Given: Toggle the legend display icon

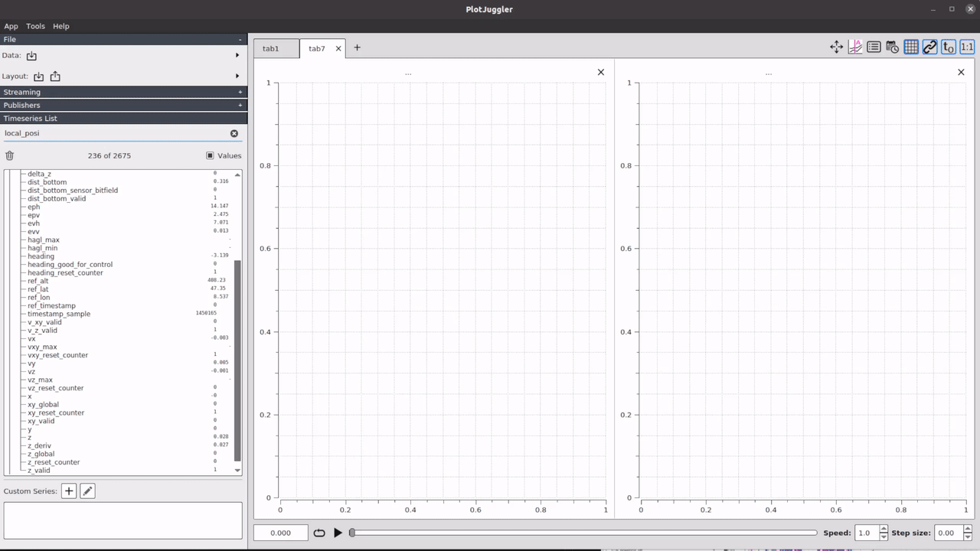Looking at the screenshot, I should point(873,47).
